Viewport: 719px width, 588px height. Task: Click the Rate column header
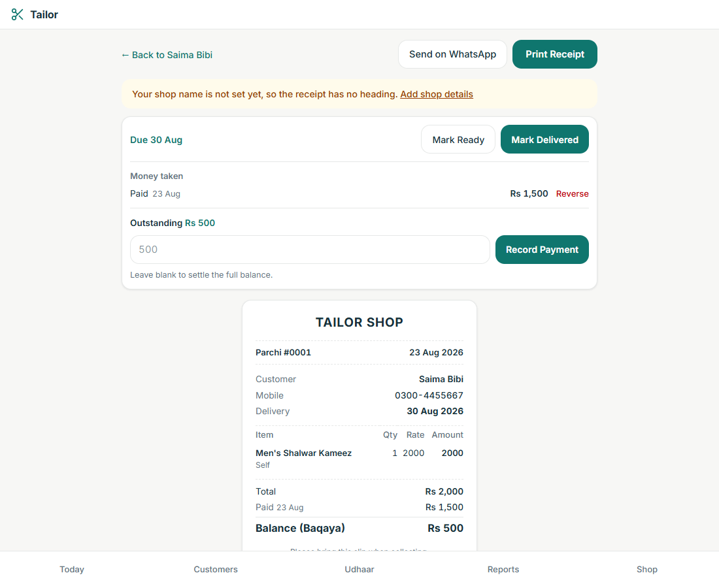pos(415,435)
